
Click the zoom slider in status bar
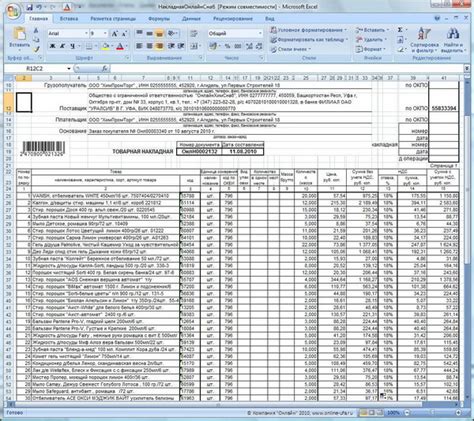coord(432,413)
